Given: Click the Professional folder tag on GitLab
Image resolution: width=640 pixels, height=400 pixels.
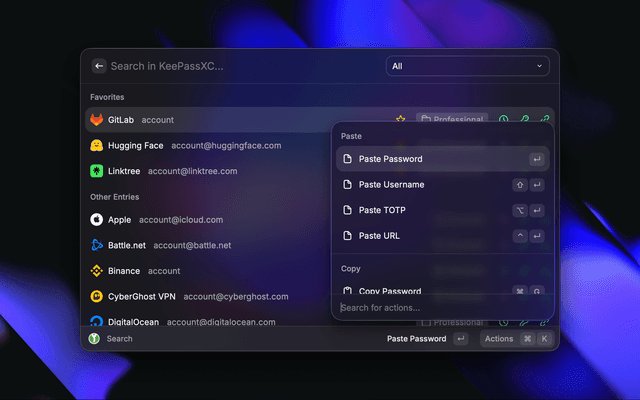Looking at the screenshot, I should [x=452, y=120].
